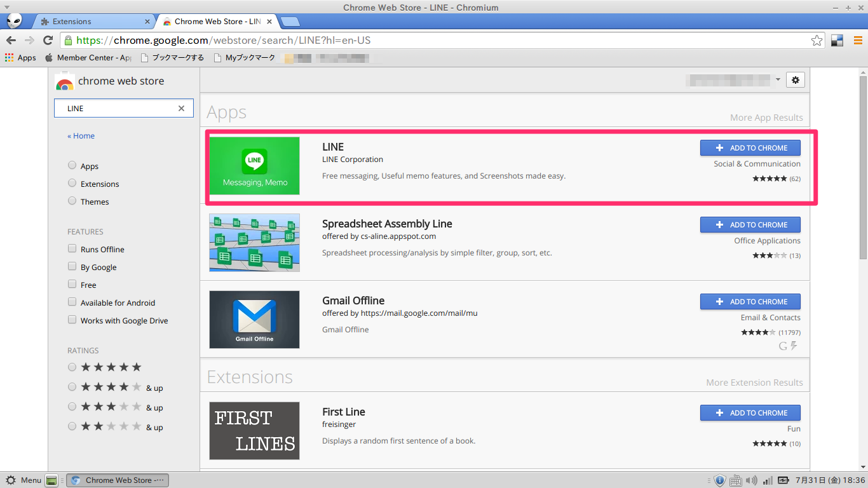868x488 pixels.
Task: Open the keyboard input tray icon
Action: pos(736,480)
